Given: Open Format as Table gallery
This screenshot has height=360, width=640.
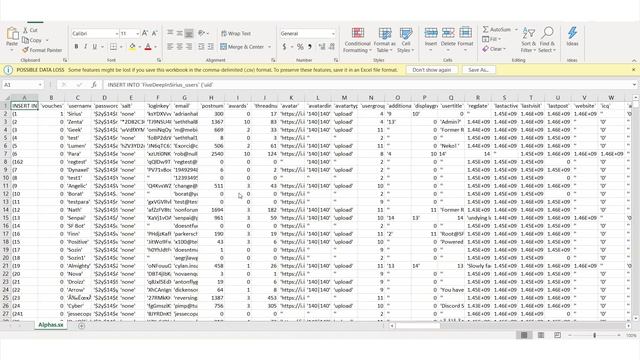Looking at the screenshot, I should pos(384,40).
